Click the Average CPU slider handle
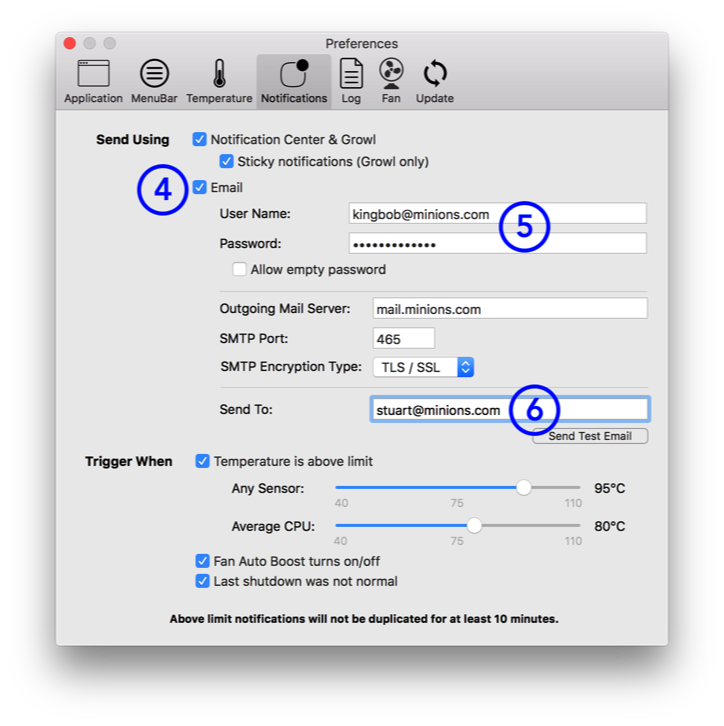Screen dimensions: 724x726 [474, 526]
